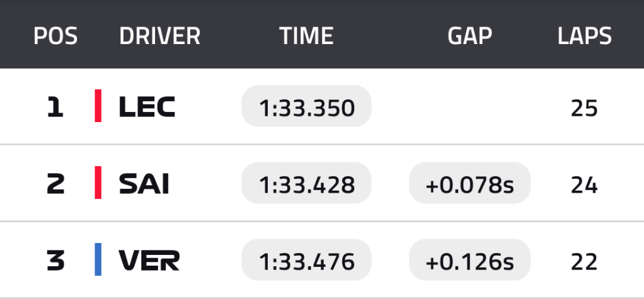Click the 1:33.476 lap time pill
The image size is (644, 299).
pos(307,260)
